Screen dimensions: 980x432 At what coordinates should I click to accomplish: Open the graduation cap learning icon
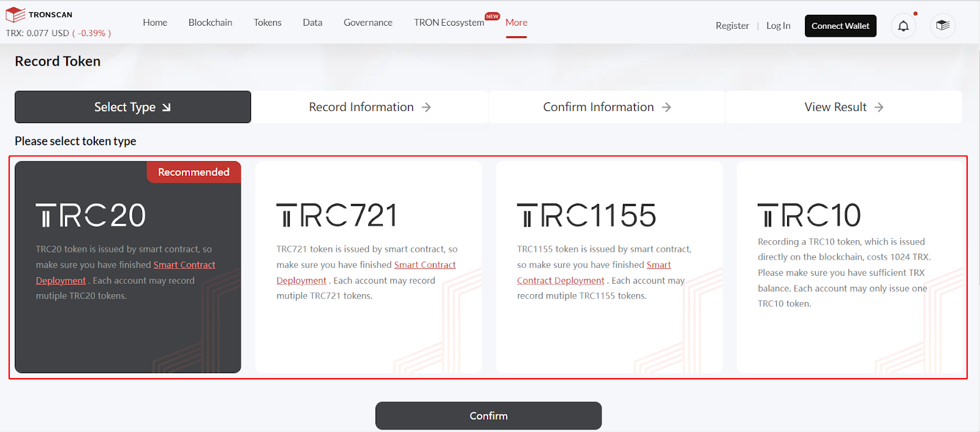(943, 26)
